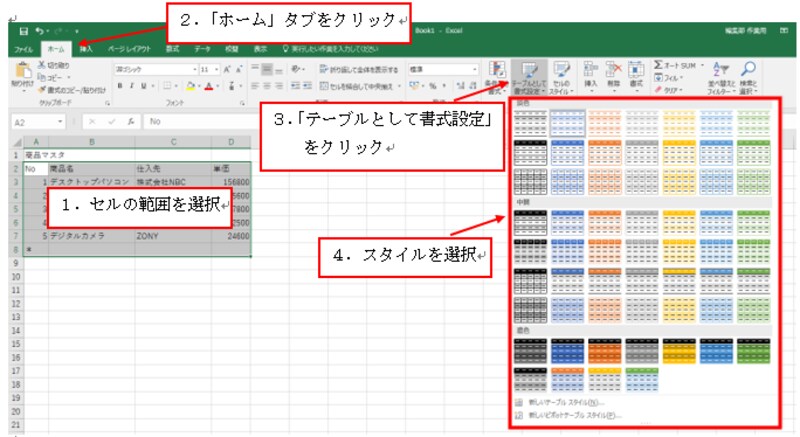
Task: Click テーブルとして書式設定 (Format as Table)
Action: pos(529,78)
